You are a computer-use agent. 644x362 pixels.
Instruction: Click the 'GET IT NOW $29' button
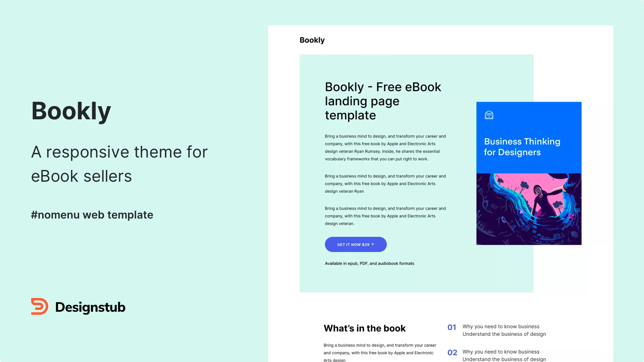coord(356,244)
